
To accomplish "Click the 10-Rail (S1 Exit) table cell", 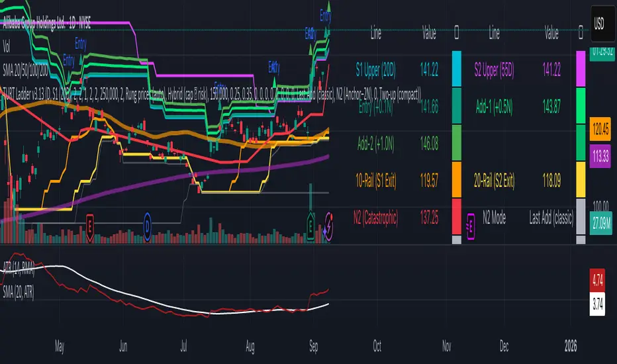I will [375, 181].
